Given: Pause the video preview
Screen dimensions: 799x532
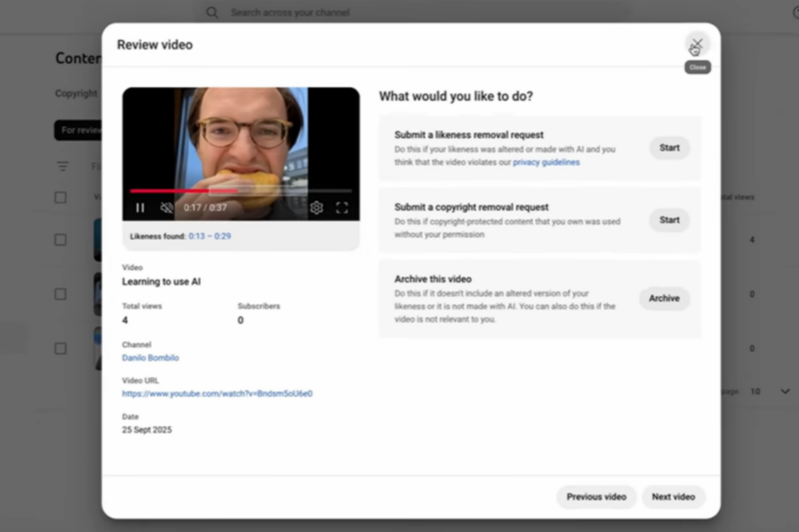Looking at the screenshot, I should [x=140, y=208].
